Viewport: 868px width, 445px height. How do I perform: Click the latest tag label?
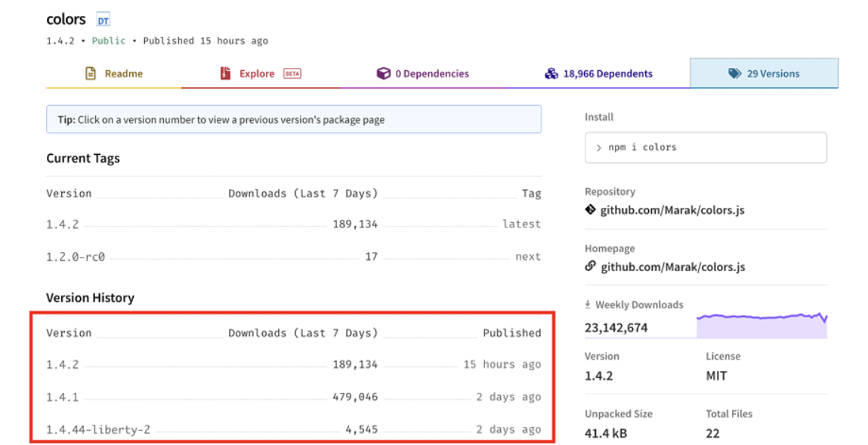(521, 224)
